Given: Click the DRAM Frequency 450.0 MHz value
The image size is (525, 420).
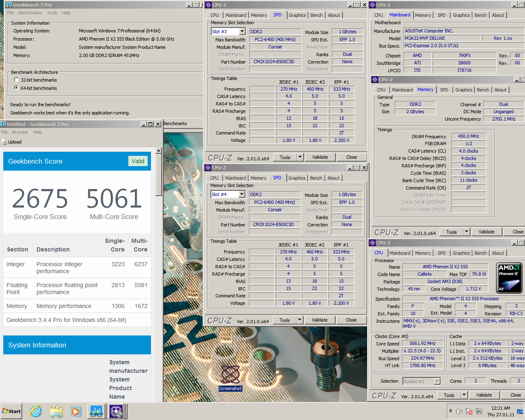Looking at the screenshot, I should [468, 136].
